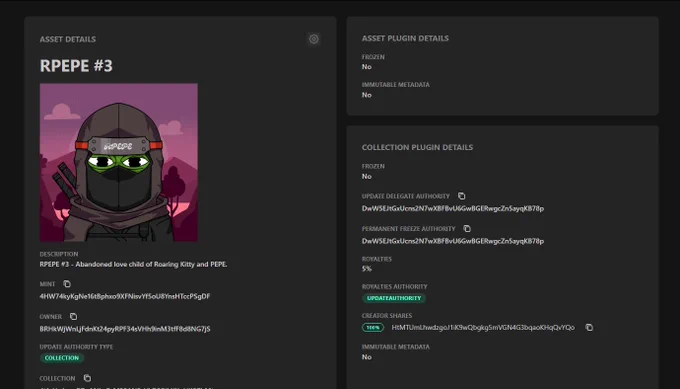The image size is (680, 389).
Task: Click the 100% creator share badge
Action: pos(373,327)
